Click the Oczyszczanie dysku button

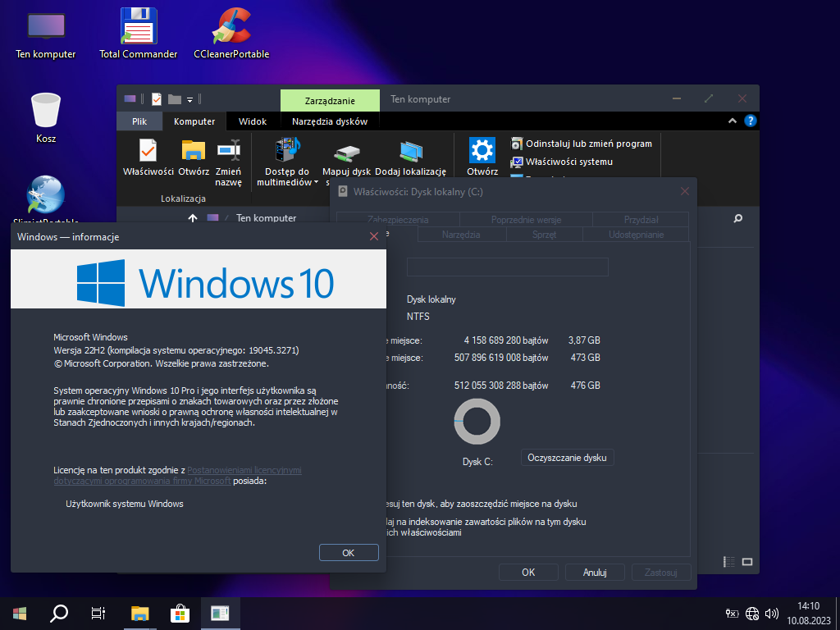(x=567, y=458)
